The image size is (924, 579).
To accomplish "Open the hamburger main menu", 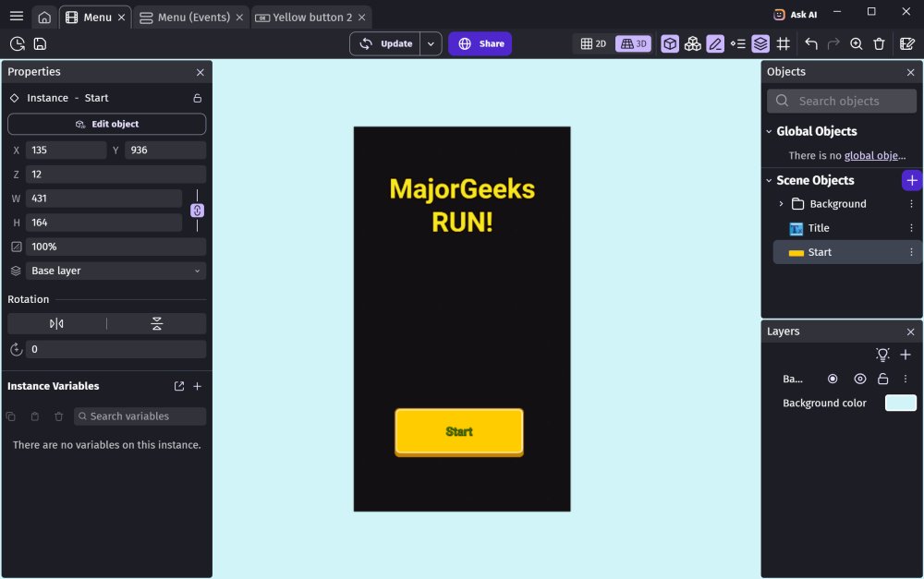I will tap(17, 17).
